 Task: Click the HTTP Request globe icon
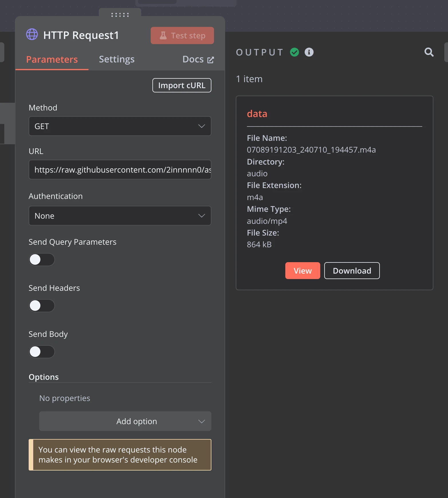(x=32, y=34)
